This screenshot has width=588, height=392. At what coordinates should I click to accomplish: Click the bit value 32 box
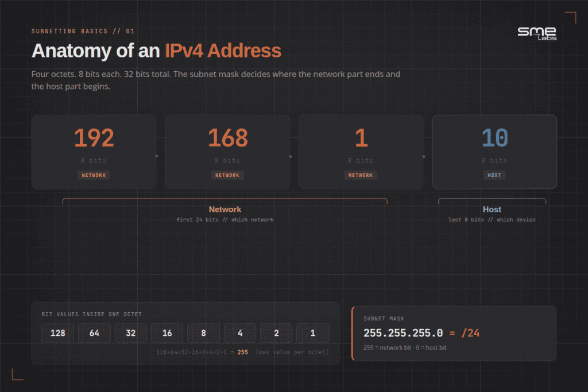tap(130, 333)
